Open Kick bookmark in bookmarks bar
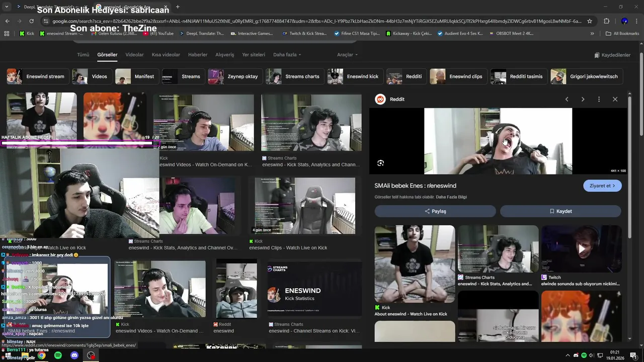Image resolution: width=644 pixels, height=362 pixels. [27, 34]
